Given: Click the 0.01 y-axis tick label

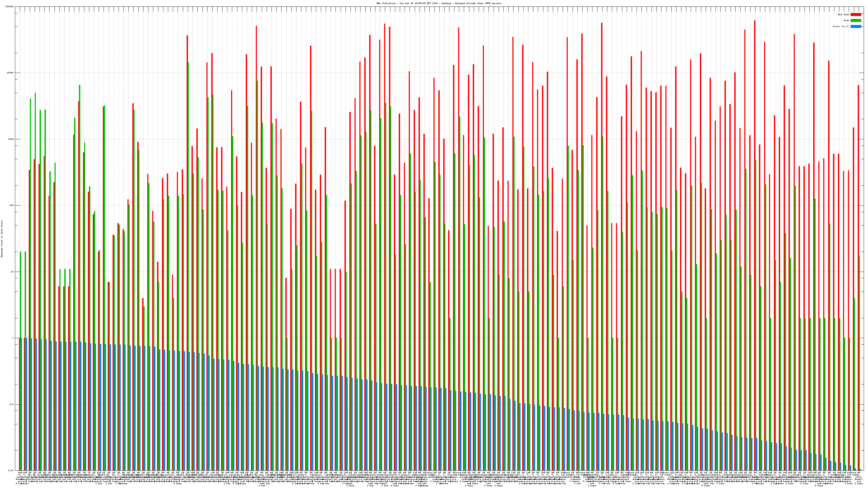Looking at the screenshot, I should [11, 470].
